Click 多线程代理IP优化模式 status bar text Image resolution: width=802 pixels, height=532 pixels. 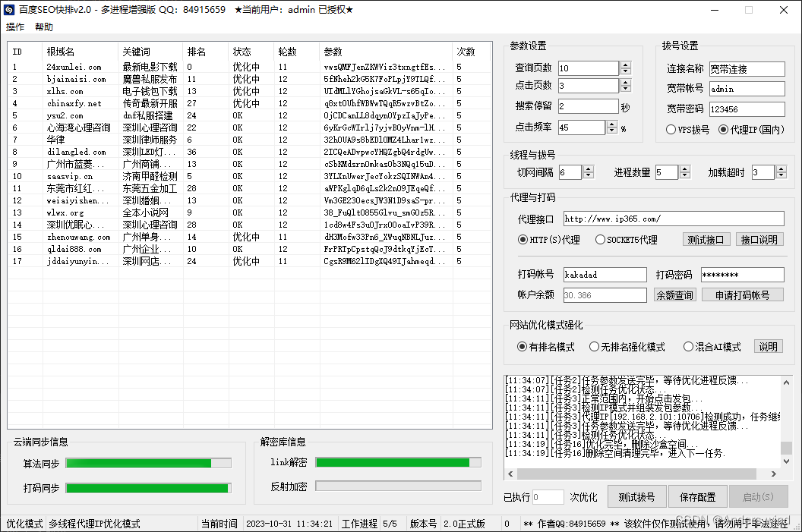click(94, 524)
